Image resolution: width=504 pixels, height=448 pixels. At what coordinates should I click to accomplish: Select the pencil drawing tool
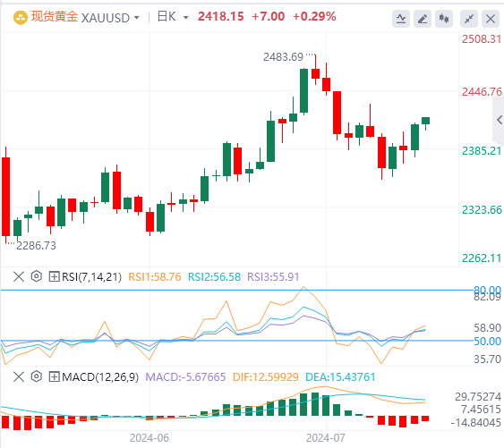click(x=423, y=19)
